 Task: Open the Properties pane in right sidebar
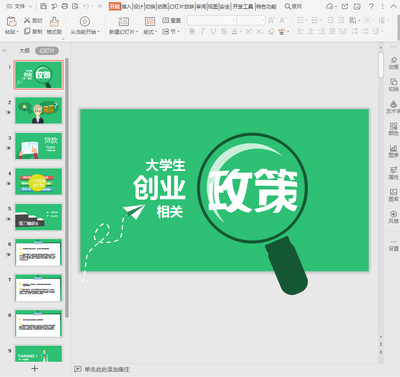pyautogui.click(x=394, y=173)
